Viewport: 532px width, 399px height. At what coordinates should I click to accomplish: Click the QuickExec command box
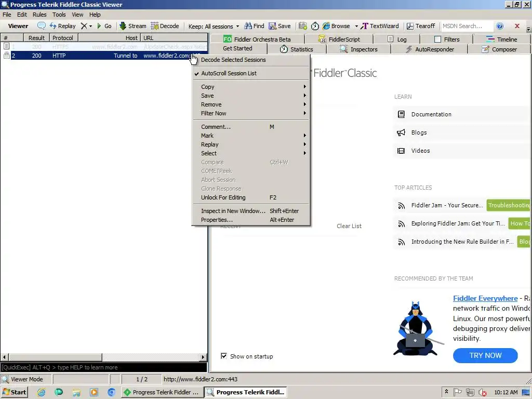click(x=104, y=367)
